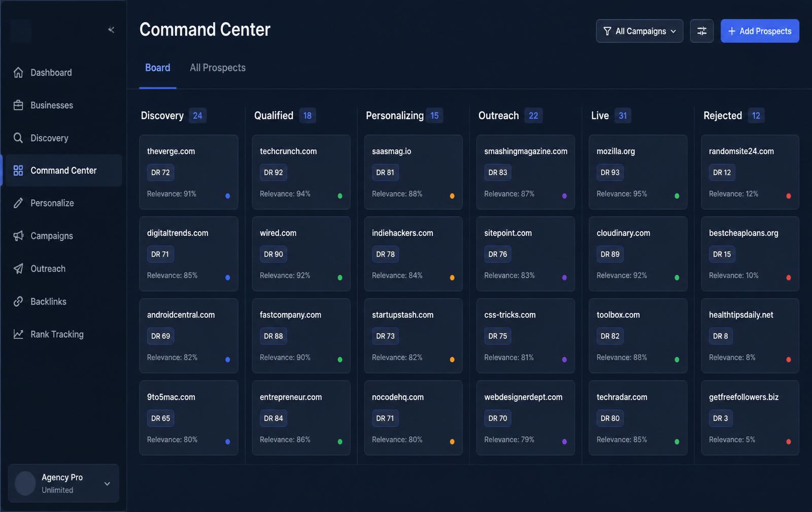The width and height of the screenshot is (812, 512).
Task: Click the plus icon on Add Prospects
Action: click(x=732, y=31)
